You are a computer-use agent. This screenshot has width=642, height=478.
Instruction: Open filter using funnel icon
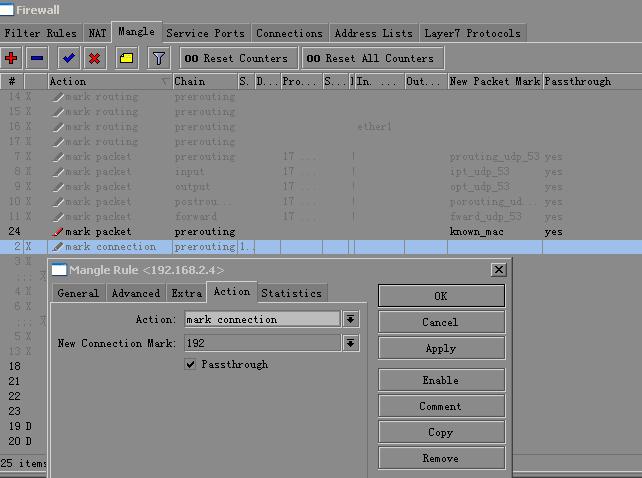(158, 58)
